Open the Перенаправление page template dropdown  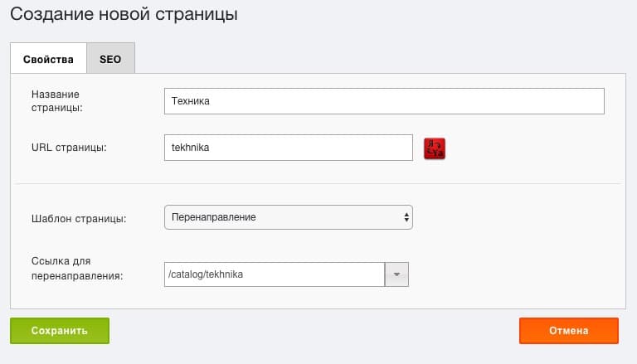(x=289, y=217)
